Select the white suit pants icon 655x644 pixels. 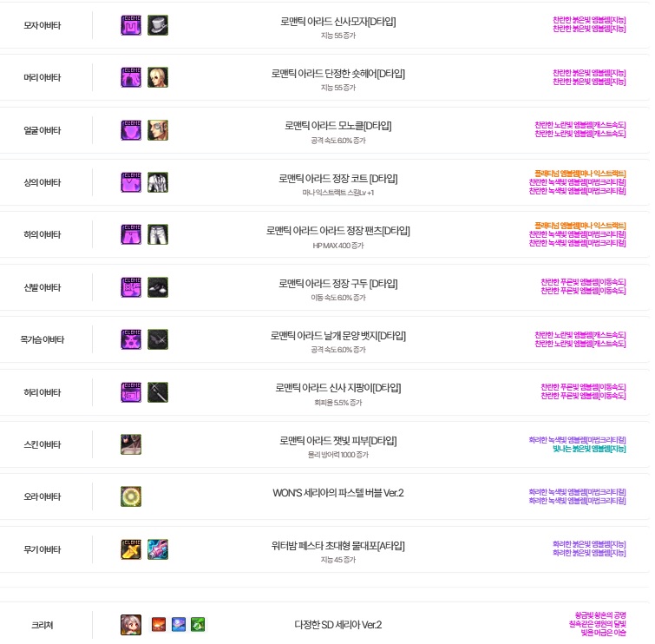(x=158, y=234)
